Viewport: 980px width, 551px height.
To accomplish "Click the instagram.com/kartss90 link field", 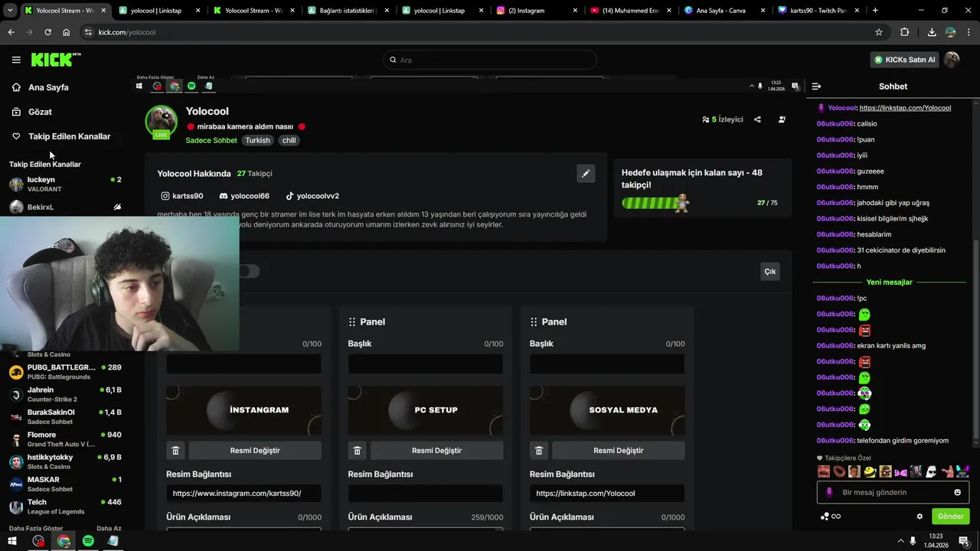I will pos(243,494).
